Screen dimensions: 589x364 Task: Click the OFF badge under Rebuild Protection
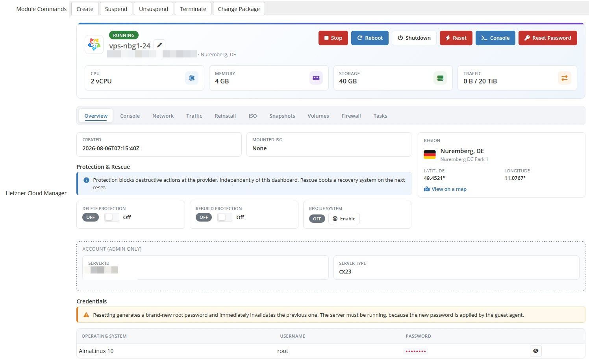(x=204, y=217)
